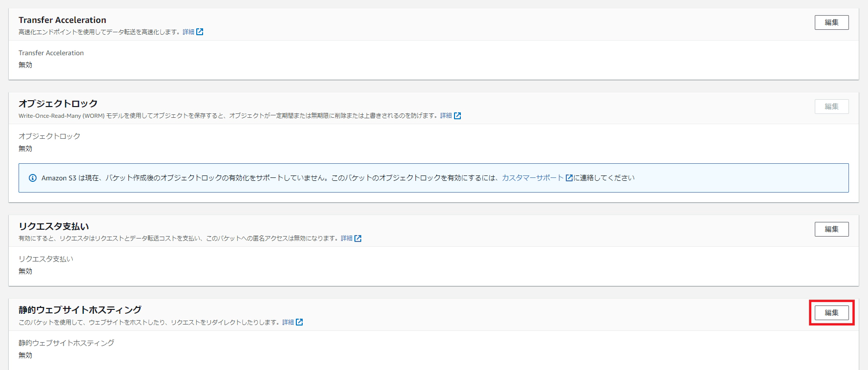Image resolution: width=868 pixels, height=370 pixels.
Task: Click external link icon beside オブジェクトロック 詳細
Action: 457,116
